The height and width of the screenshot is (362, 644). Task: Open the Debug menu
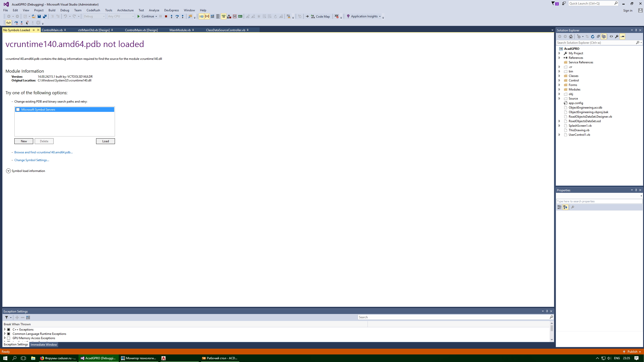[x=65, y=10]
